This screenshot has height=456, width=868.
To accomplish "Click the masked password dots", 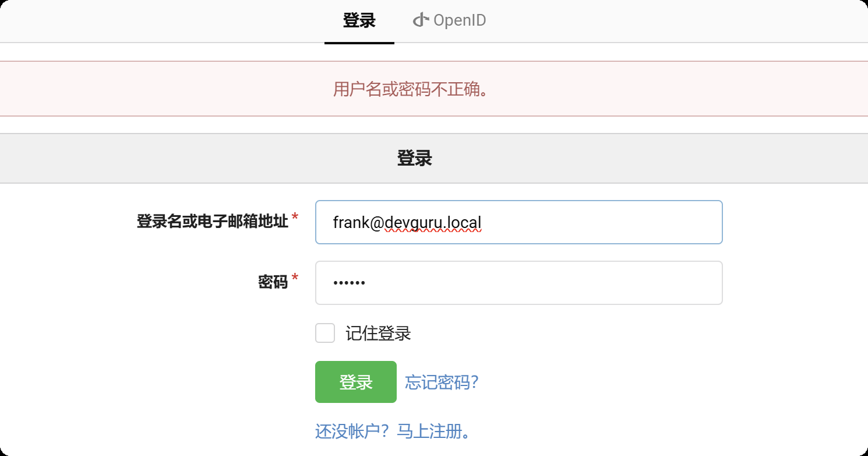I will (349, 283).
